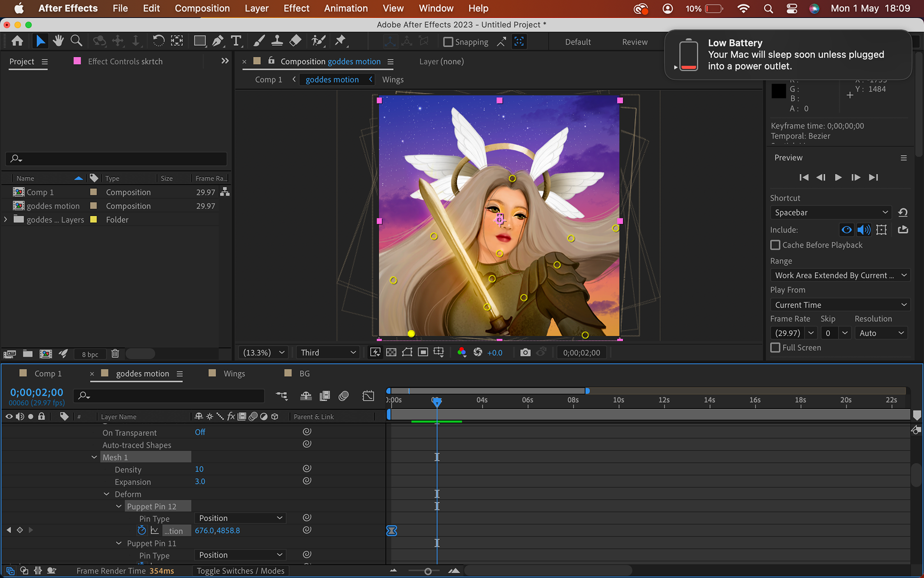The image size is (924, 578).
Task: Toggle composition lock icon in viewer tab
Action: coord(271,61)
